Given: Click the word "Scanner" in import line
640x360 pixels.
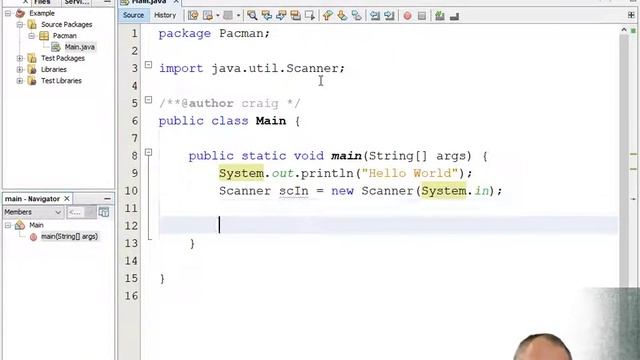Looking at the screenshot, I should coord(312,68).
